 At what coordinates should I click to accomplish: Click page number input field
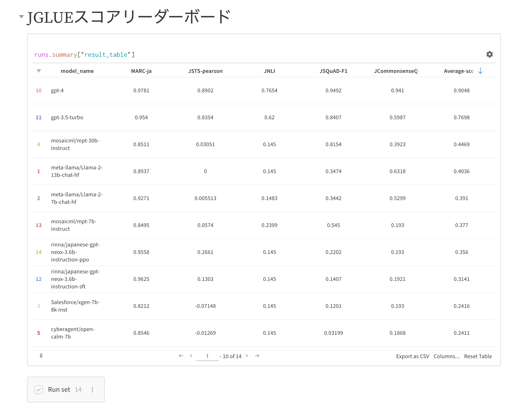pos(207,356)
